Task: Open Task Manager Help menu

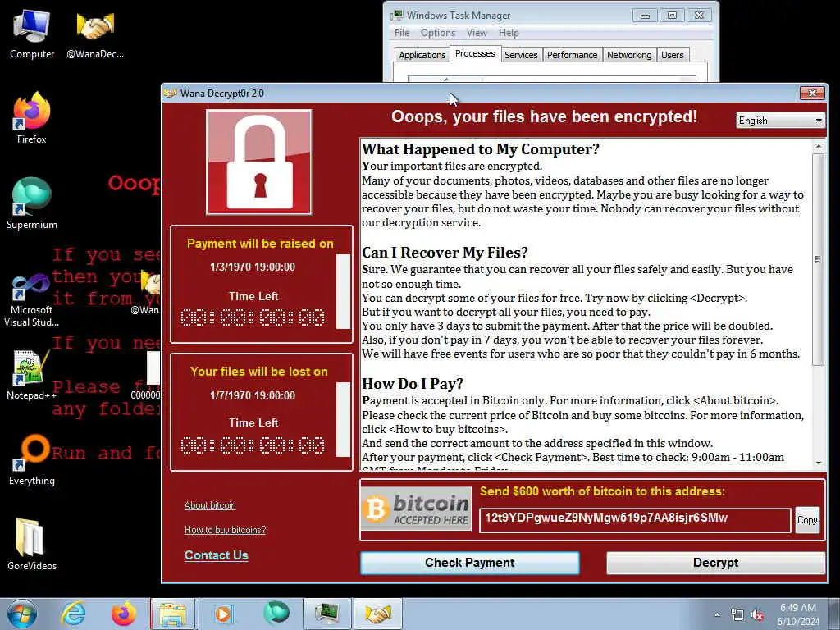Action: (509, 33)
